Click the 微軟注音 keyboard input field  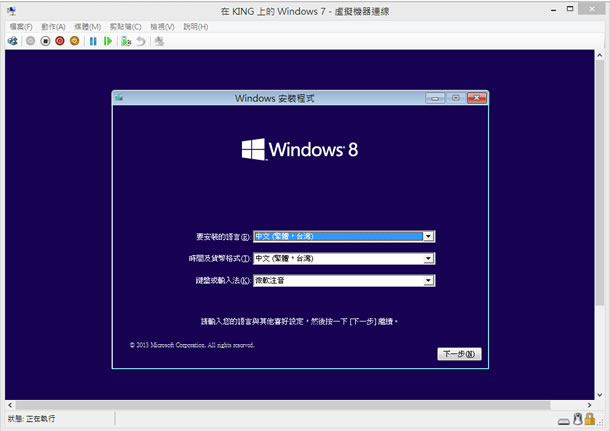tap(344, 280)
